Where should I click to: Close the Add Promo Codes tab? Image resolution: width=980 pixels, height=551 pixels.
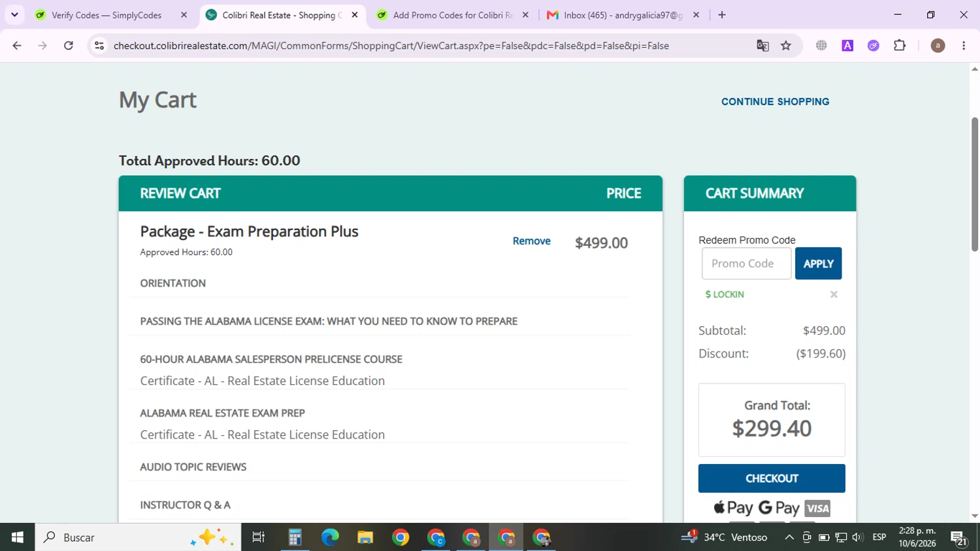coord(525,15)
